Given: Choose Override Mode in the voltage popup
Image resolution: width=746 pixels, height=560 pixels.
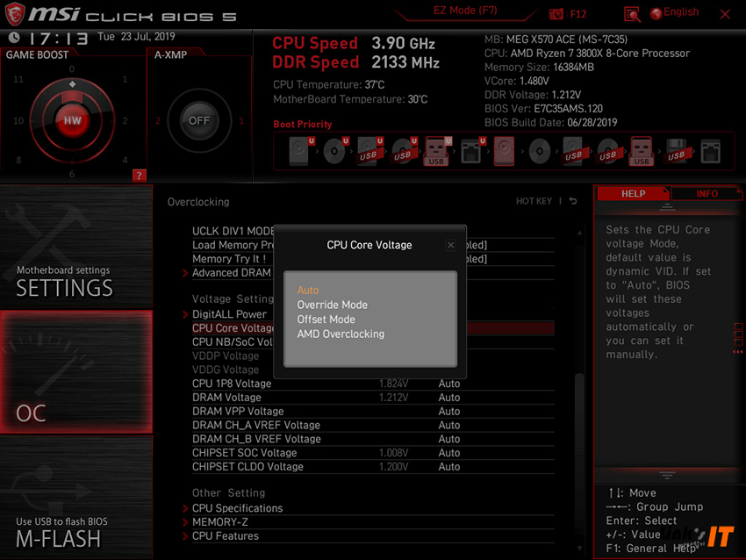Looking at the screenshot, I should [x=332, y=305].
